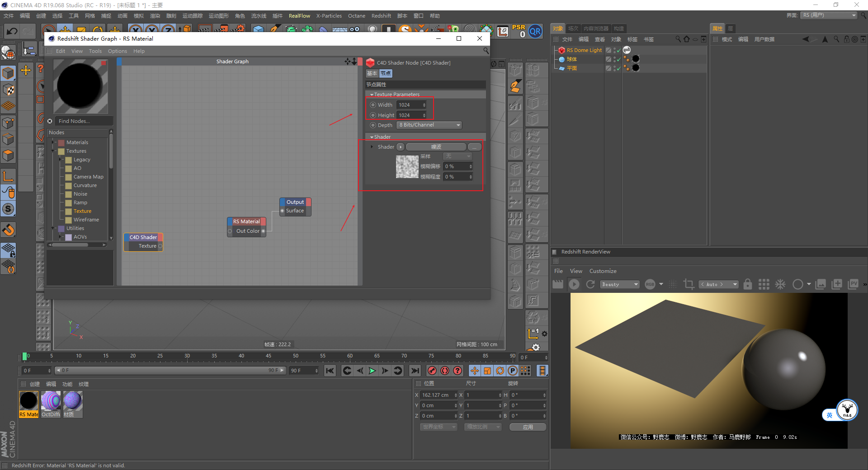The image size is (868, 470).
Task: Open the Auto zoom dropdown in RenderView
Action: coord(718,284)
